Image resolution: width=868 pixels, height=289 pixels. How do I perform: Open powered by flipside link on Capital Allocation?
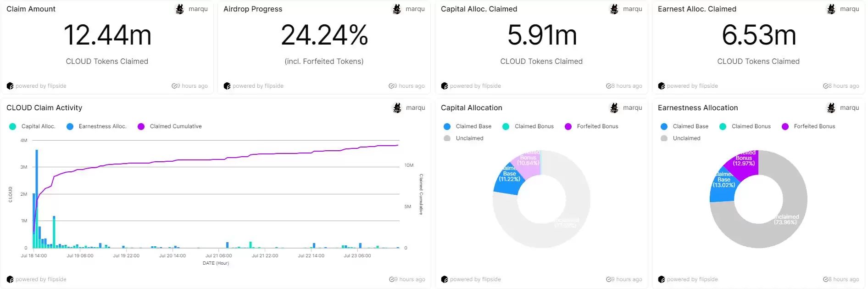point(475,279)
